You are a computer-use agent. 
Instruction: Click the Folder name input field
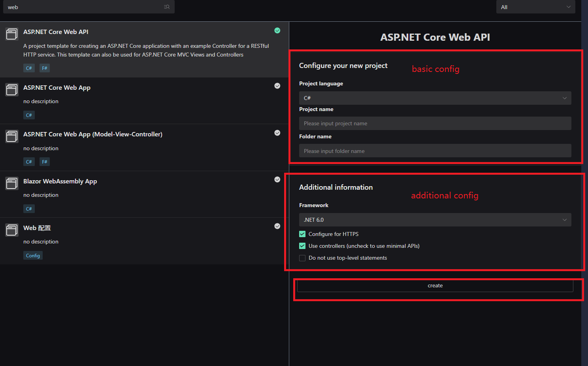click(435, 151)
